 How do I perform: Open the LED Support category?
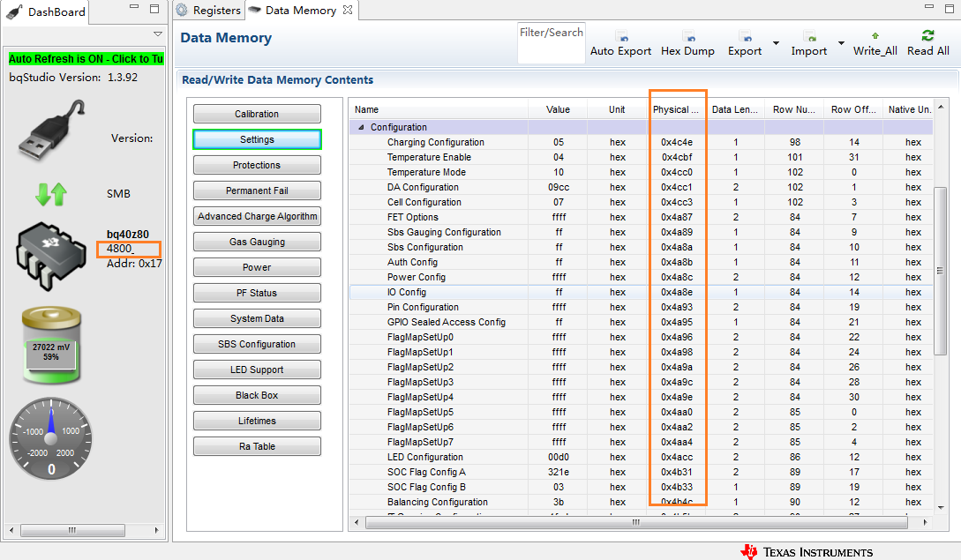coord(257,370)
